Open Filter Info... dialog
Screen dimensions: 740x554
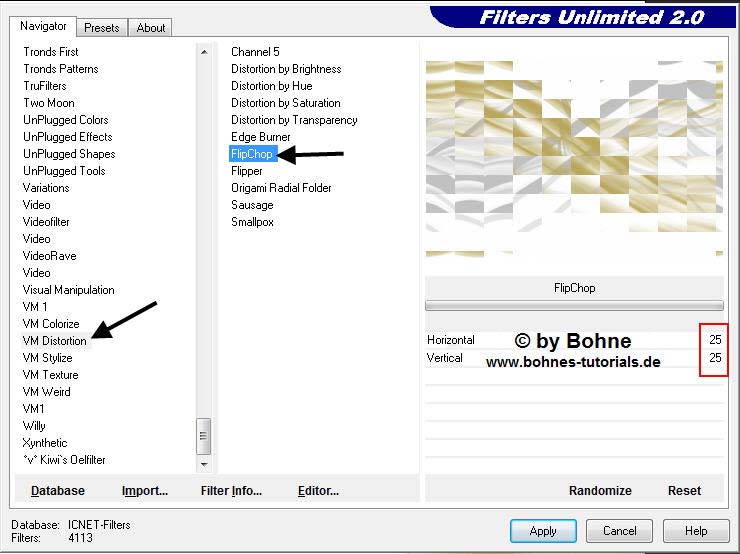[x=231, y=491]
